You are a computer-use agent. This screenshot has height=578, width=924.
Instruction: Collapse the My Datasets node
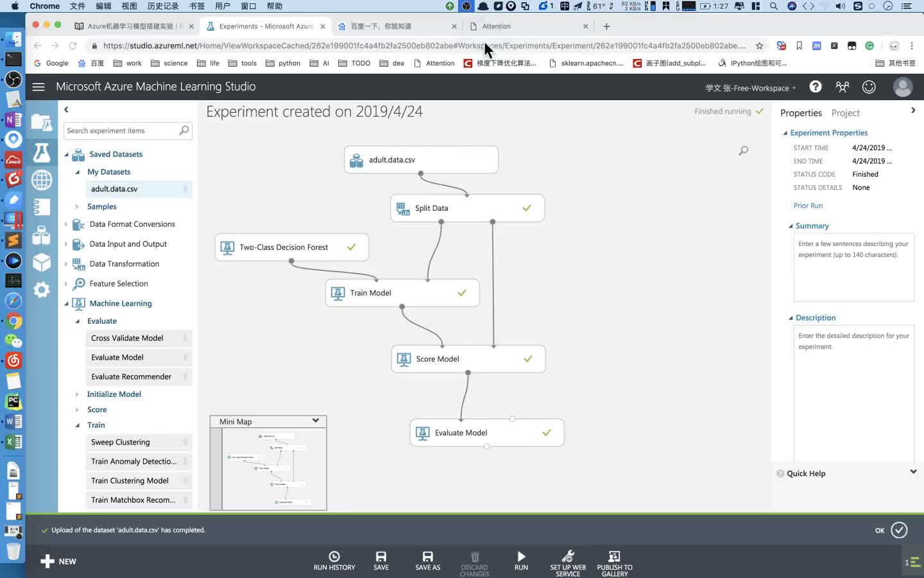(77, 172)
